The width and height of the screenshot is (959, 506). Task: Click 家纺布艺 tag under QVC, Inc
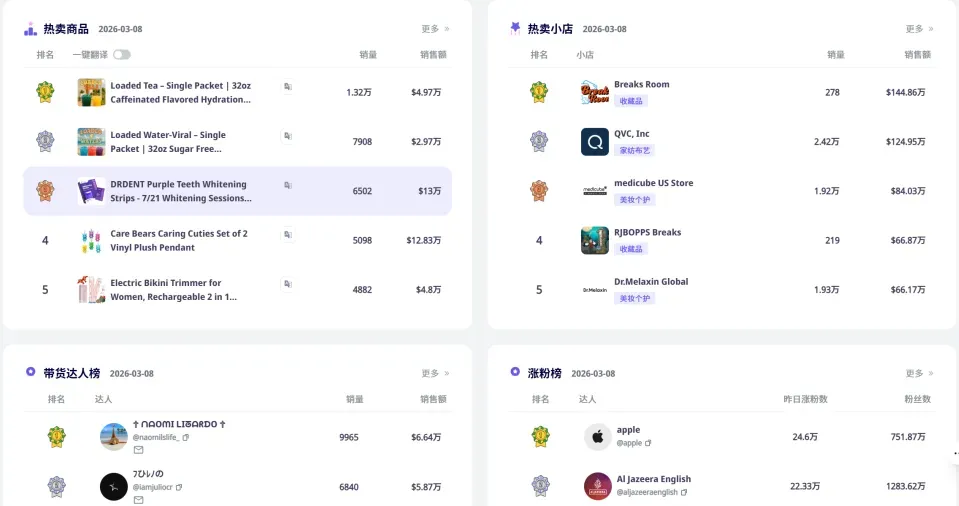pyautogui.click(x=634, y=151)
